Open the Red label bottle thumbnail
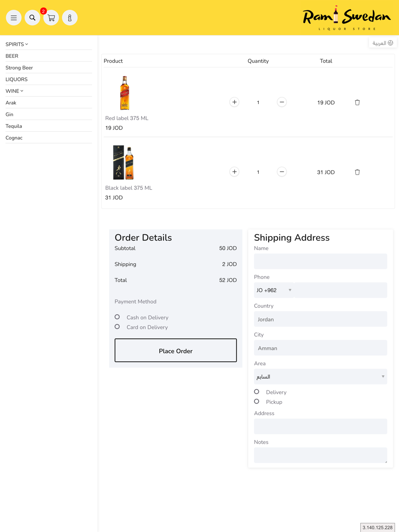 (124, 93)
